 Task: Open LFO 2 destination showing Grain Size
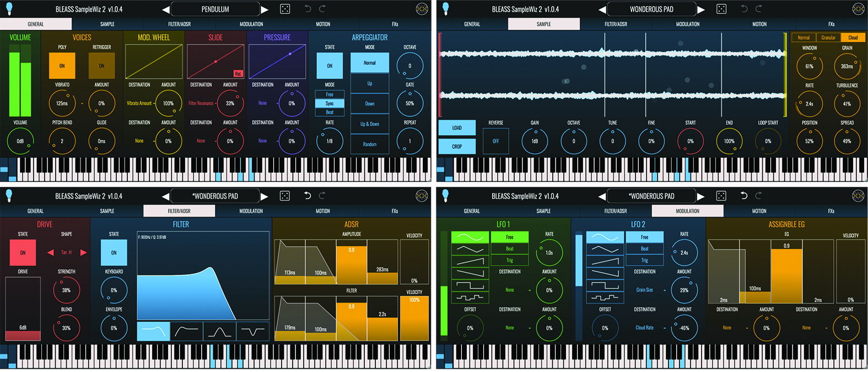tap(645, 290)
